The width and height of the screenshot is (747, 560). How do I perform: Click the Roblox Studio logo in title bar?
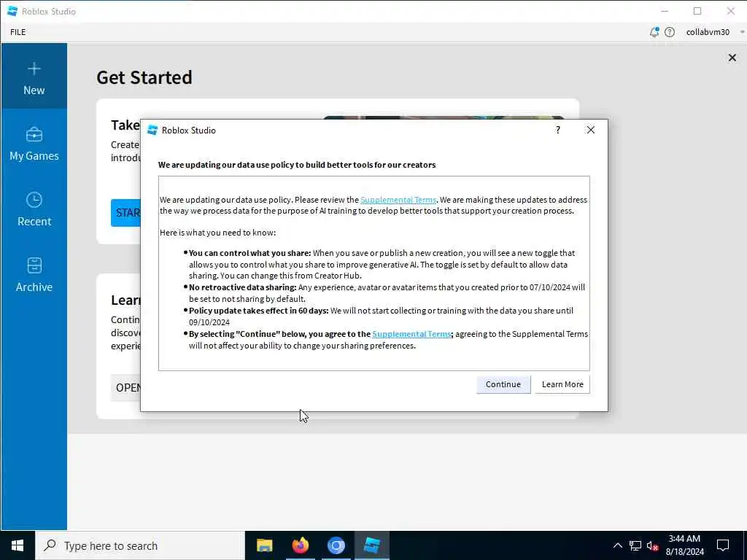[x=13, y=11]
